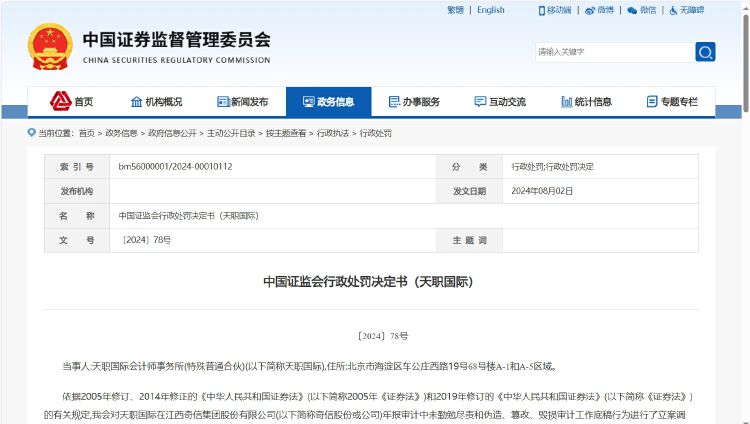Viewport: 750px width, 424px height.
Task: Click the Weibo icon in top bar
Action: click(x=590, y=10)
